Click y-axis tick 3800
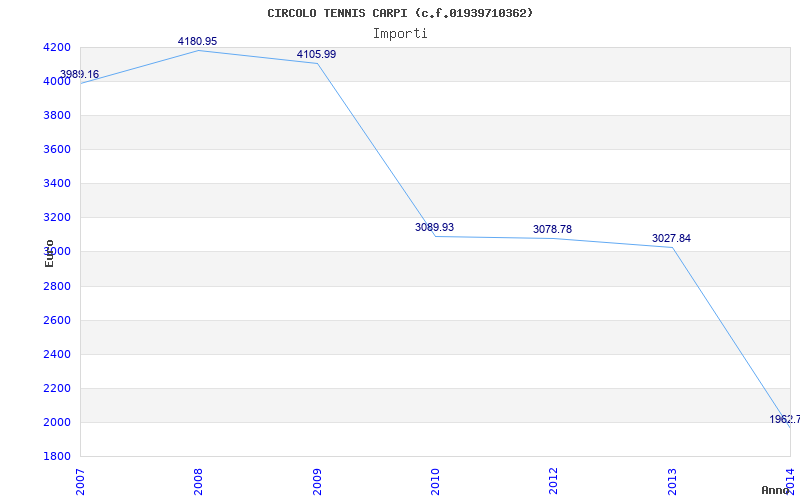 pyautogui.click(x=57, y=115)
